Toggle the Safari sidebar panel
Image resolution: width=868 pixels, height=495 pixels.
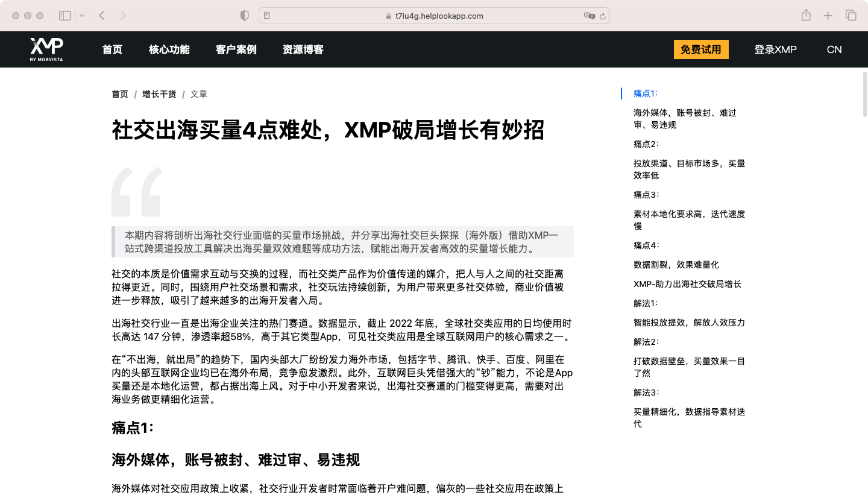(x=64, y=16)
